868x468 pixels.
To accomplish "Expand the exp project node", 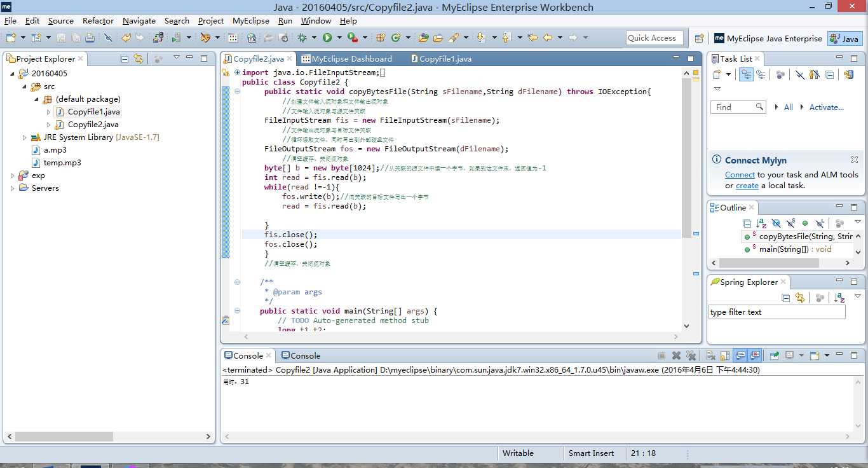I will [x=12, y=175].
